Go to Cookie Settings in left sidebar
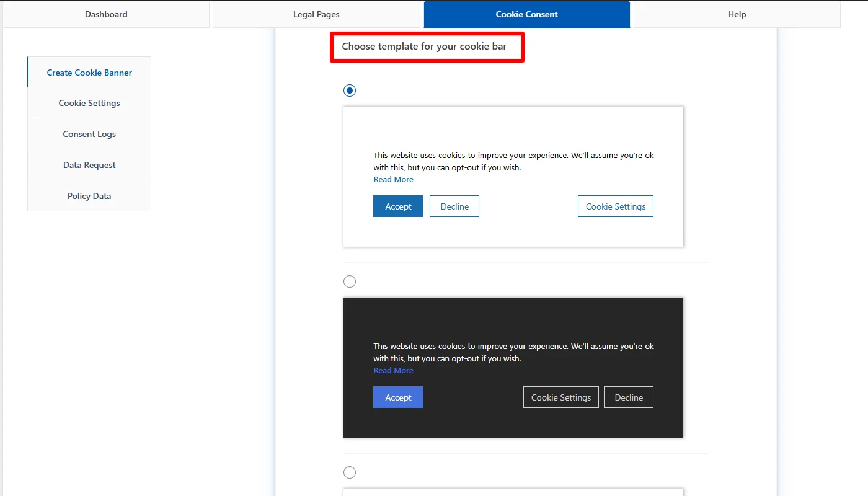The height and width of the screenshot is (496, 868). pyautogui.click(x=89, y=103)
